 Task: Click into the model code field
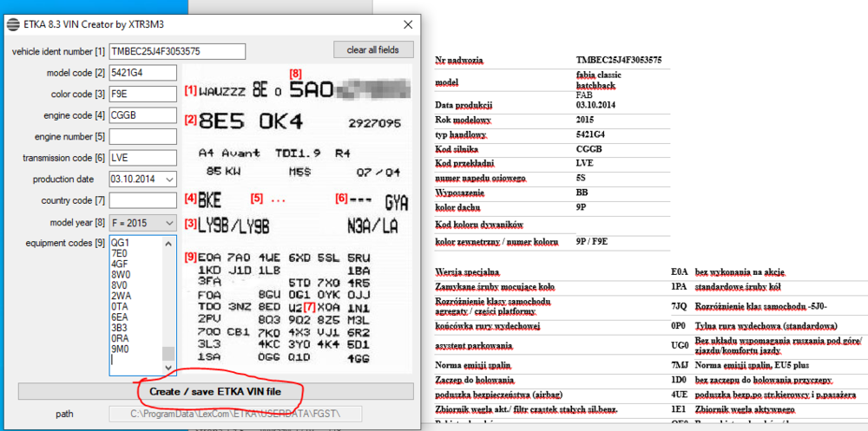[143, 73]
